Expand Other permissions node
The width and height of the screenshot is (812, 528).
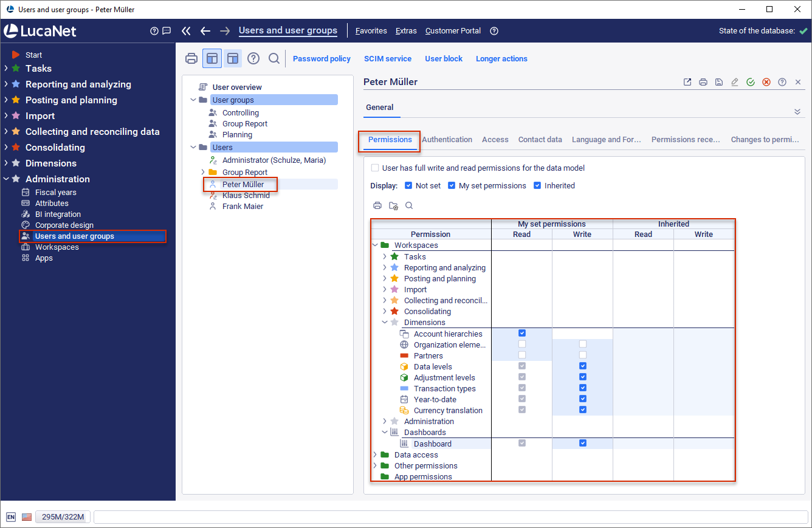coord(375,465)
